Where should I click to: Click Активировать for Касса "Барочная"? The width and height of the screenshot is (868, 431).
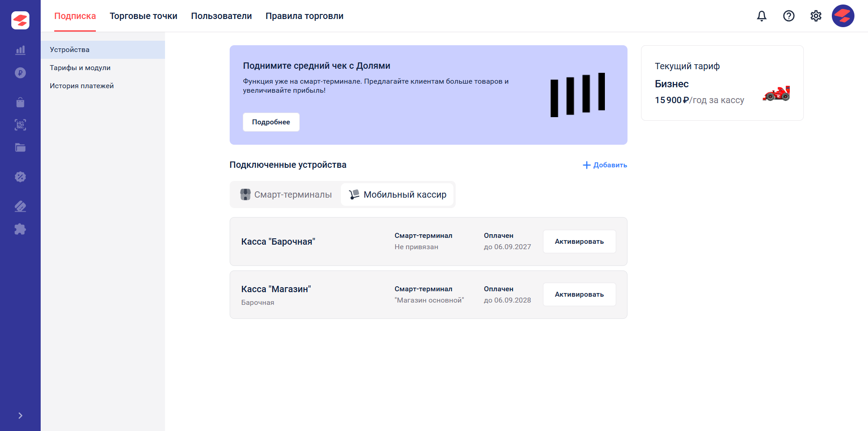[580, 242]
